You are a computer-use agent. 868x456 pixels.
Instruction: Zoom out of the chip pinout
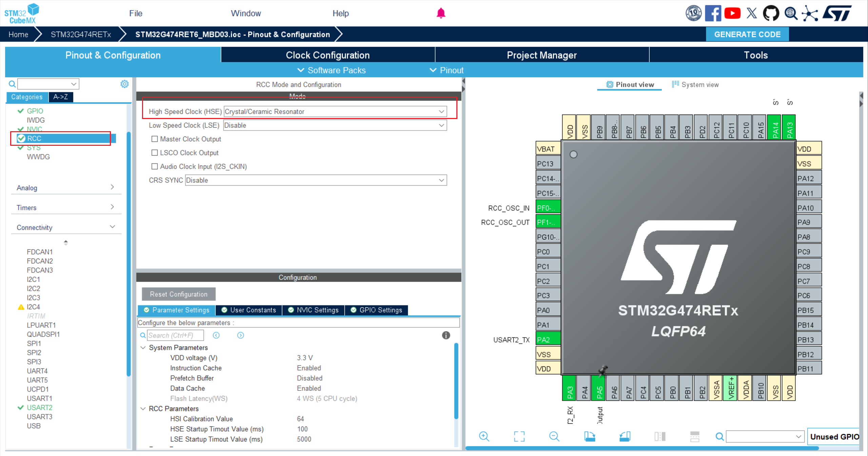554,436
